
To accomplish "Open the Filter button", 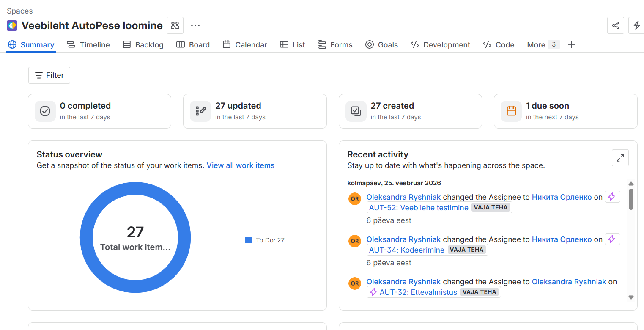I will 49,75.
